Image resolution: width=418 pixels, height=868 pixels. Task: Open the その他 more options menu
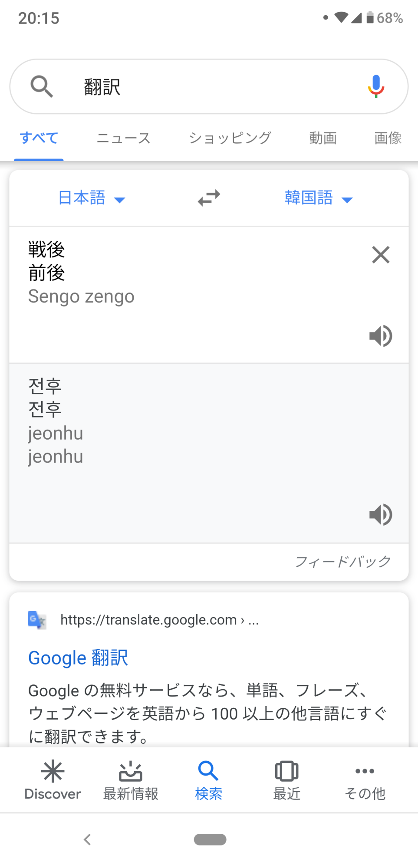[365, 780]
